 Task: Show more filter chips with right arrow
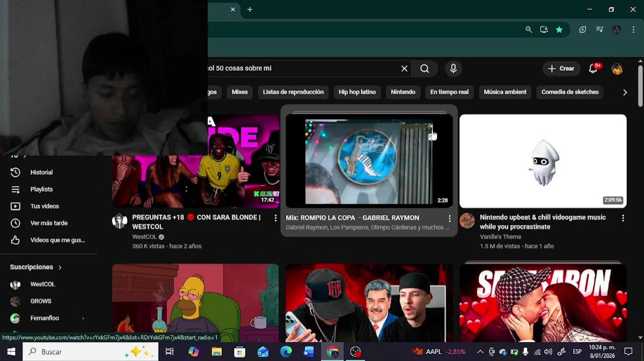coord(625,92)
